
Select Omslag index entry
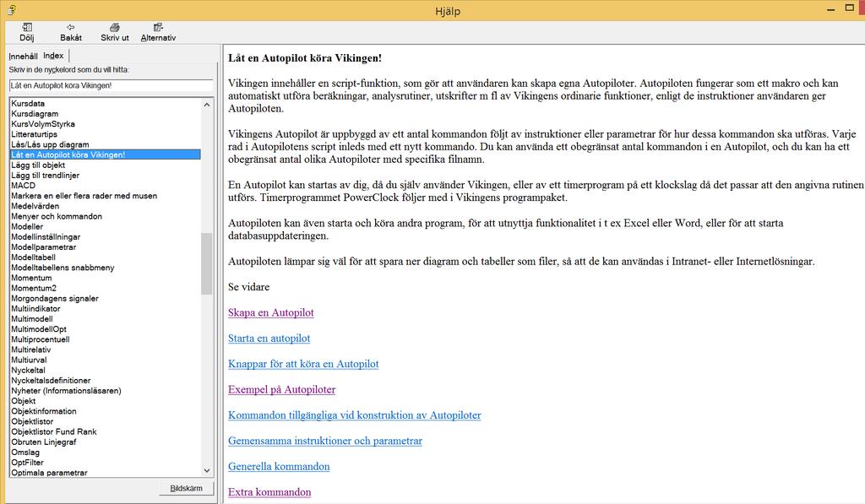point(25,453)
